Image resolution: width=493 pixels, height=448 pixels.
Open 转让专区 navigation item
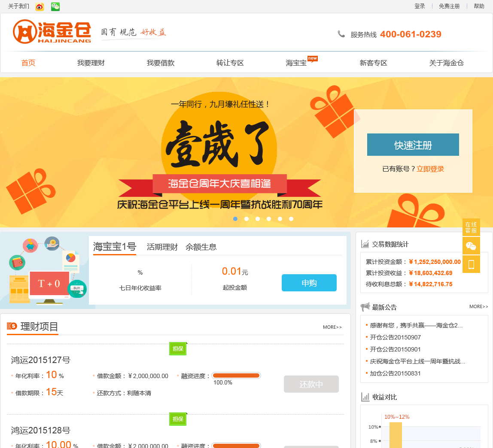click(230, 63)
